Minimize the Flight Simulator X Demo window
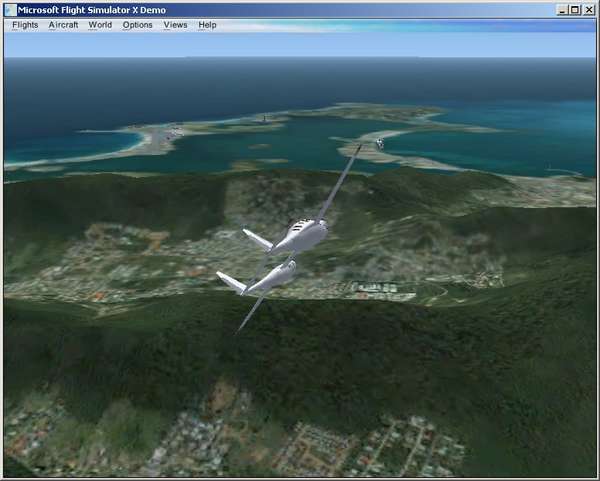This screenshot has height=481, width=600. pyautogui.click(x=562, y=10)
